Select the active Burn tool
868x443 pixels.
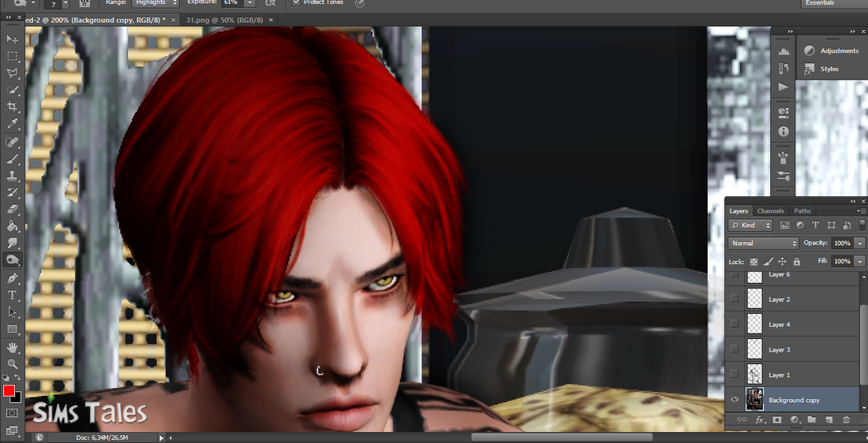point(12,259)
